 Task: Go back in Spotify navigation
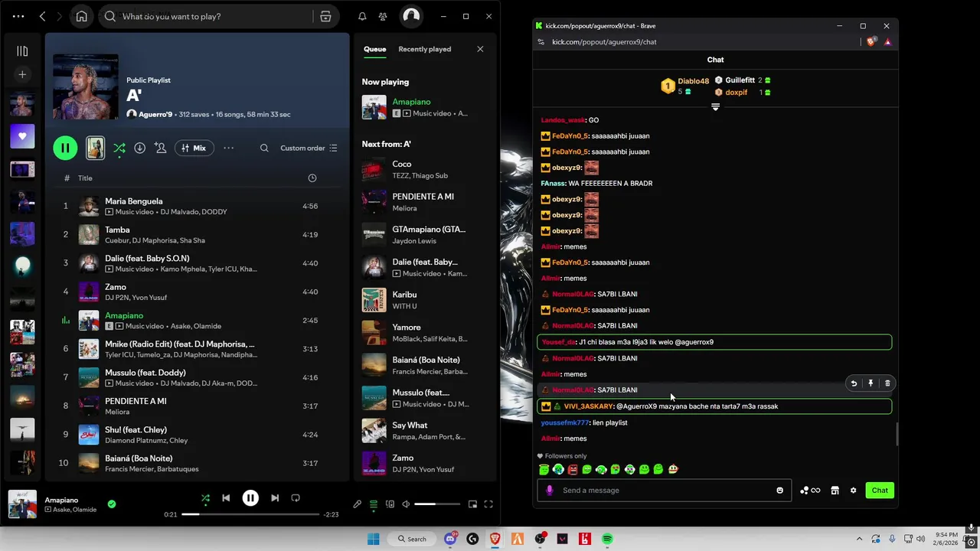[43, 16]
